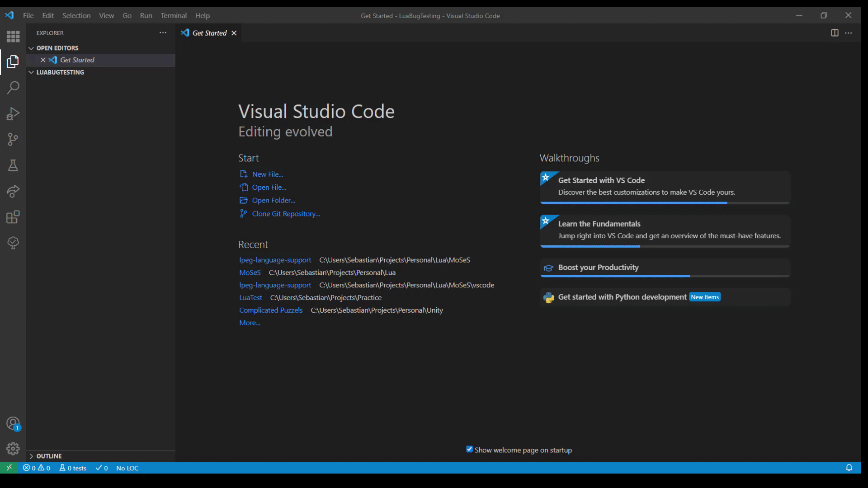Open the Extensions view
Image resolution: width=868 pixels, height=488 pixels.
(13, 217)
